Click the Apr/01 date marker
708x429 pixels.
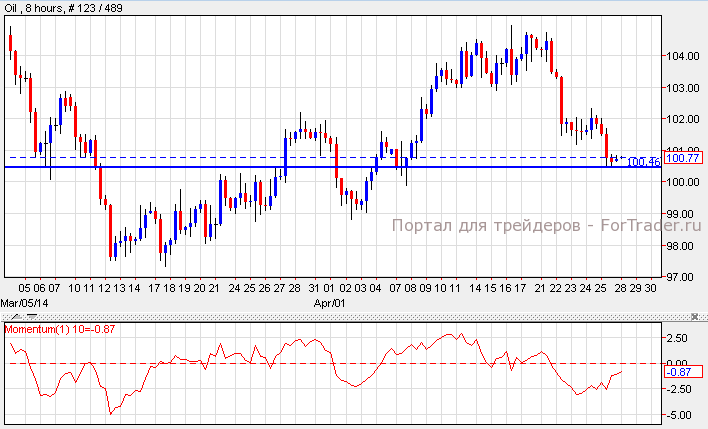pos(329,302)
